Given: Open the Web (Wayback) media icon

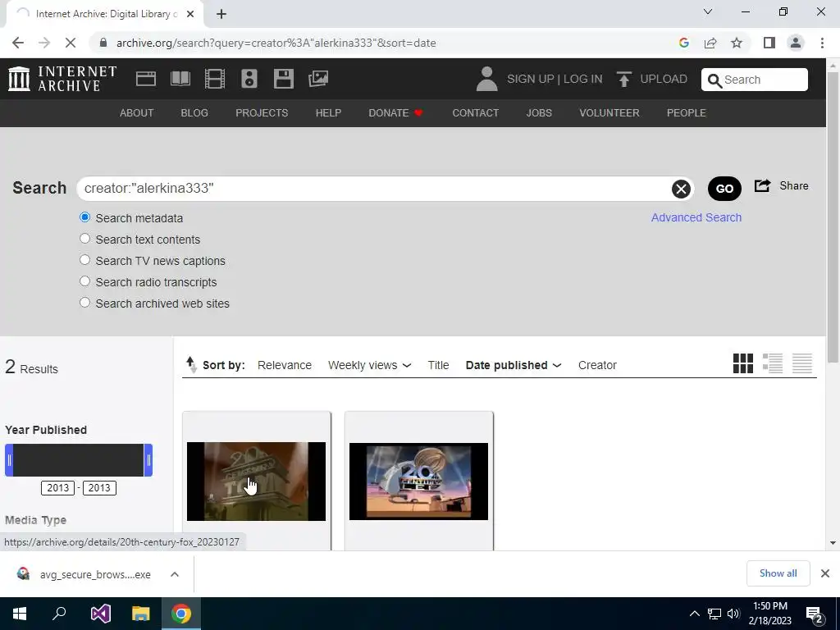Looking at the screenshot, I should pos(146,79).
